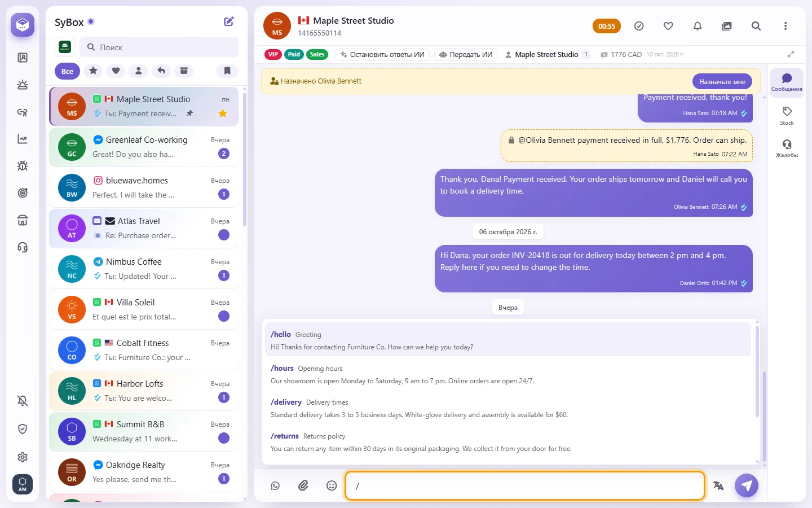The width and height of the screenshot is (812, 508).
Task: Toggle the bell notifications in chat header
Action: point(698,26)
